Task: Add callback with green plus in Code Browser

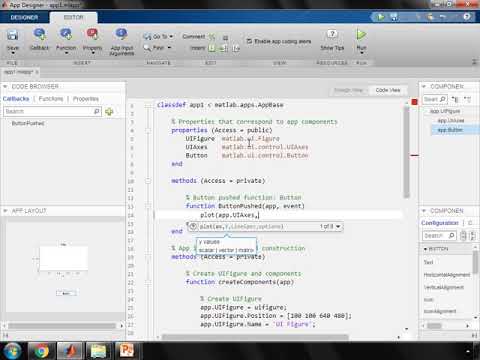Action: tap(109, 112)
